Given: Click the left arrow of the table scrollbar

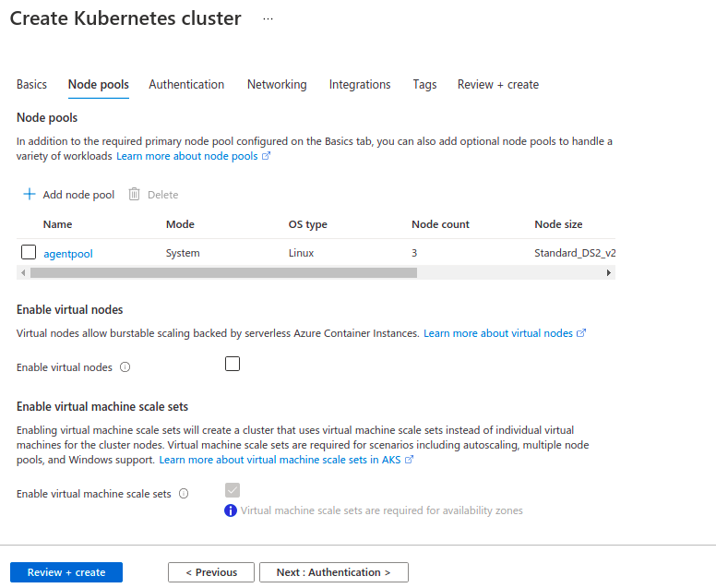Looking at the screenshot, I should (23, 272).
